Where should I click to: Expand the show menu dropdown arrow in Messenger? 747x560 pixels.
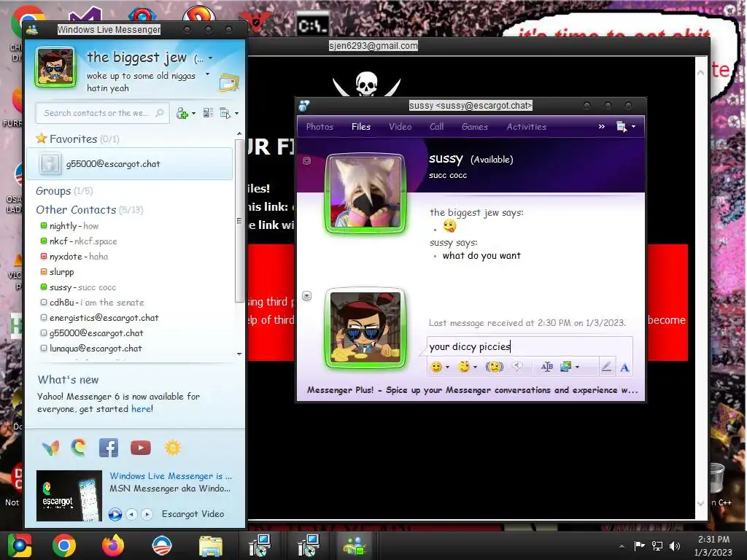coord(237,114)
